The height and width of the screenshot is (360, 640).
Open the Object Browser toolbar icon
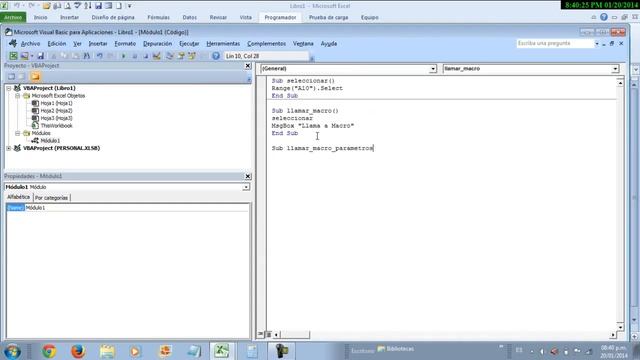click(192, 56)
